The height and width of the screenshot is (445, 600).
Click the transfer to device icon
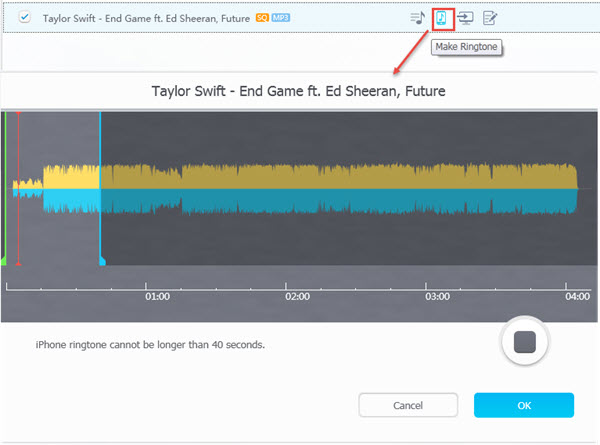click(465, 18)
